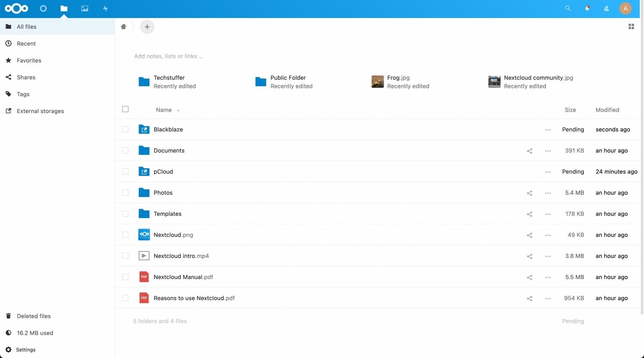Switch to grid view icon
The width and height of the screenshot is (644, 358).
point(631,27)
